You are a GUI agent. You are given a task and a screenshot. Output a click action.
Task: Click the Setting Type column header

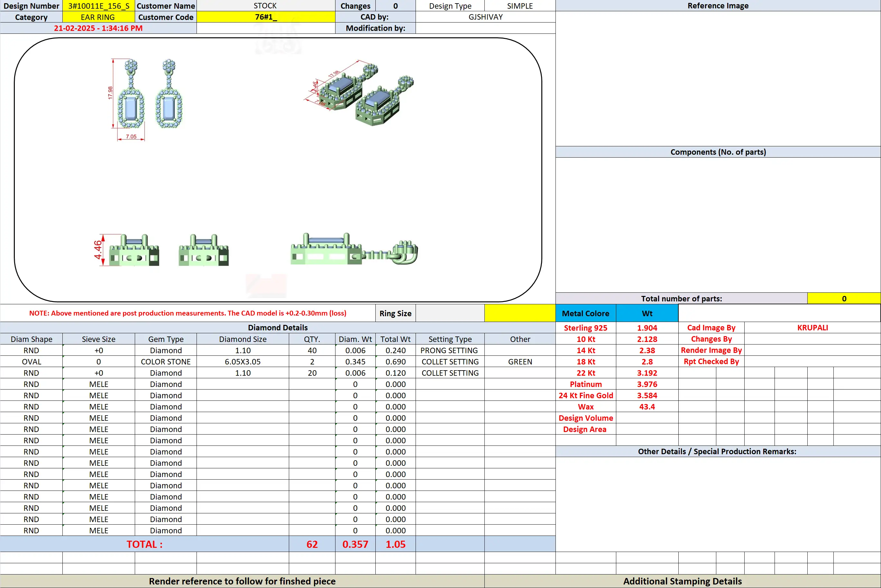450,339
